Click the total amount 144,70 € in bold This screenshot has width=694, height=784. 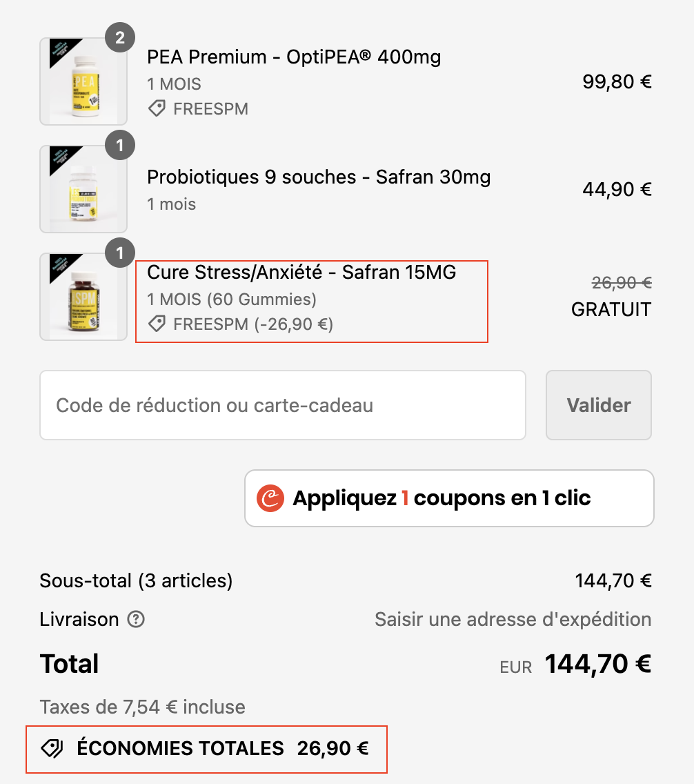pyautogui.click(x=598, y=664)
